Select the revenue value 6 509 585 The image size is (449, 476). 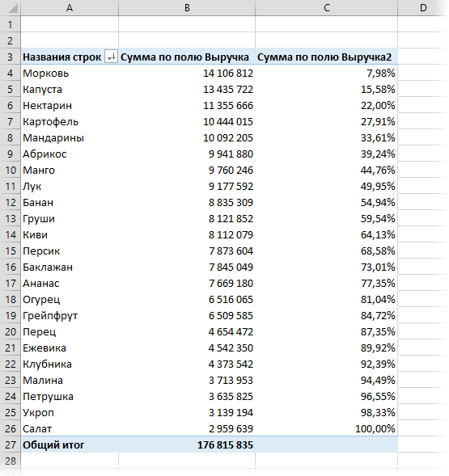tap(187, 315)
